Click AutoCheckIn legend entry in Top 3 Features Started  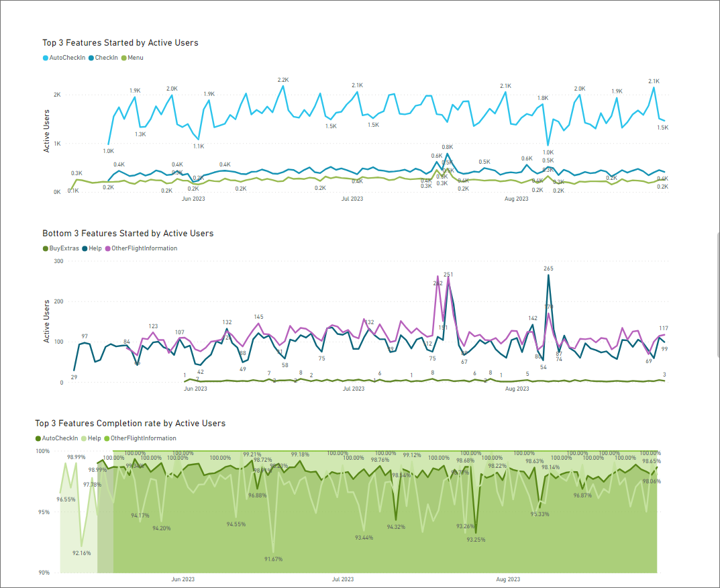(x=67, y=58)
